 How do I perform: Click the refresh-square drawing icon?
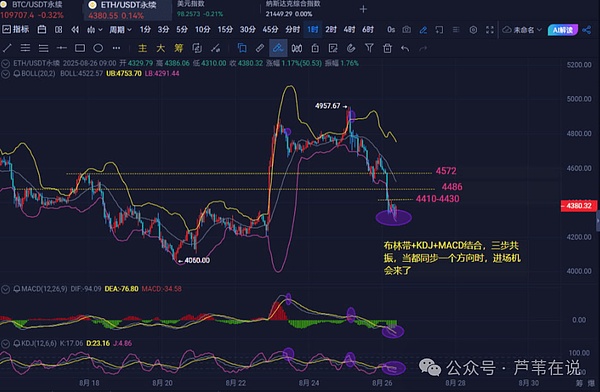[197, 48]
